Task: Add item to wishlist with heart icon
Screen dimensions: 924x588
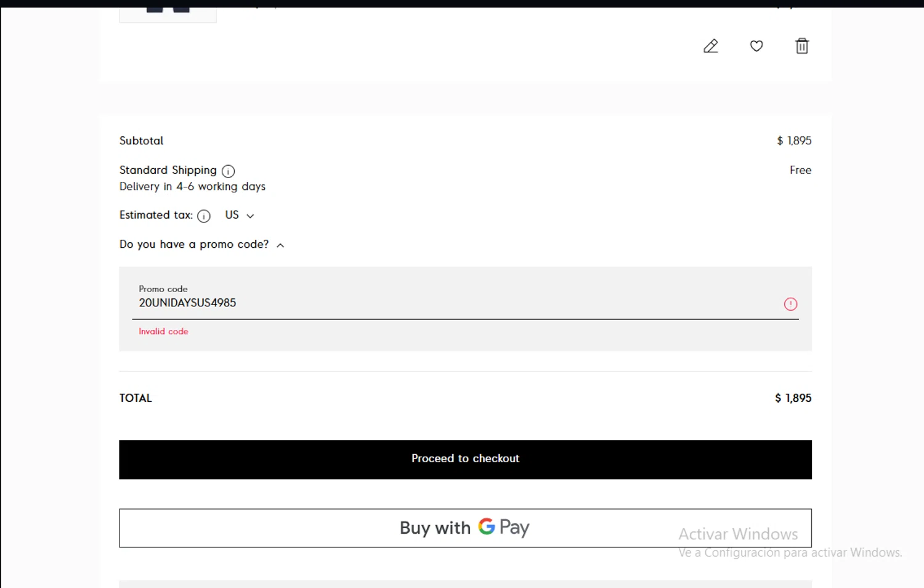Action: [756, 46]
